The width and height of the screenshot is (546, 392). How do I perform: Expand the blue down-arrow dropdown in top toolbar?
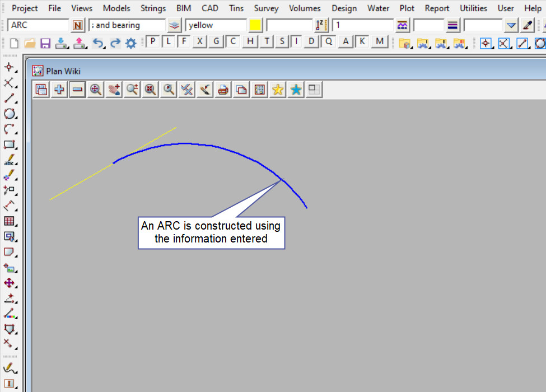coord(511,25)
